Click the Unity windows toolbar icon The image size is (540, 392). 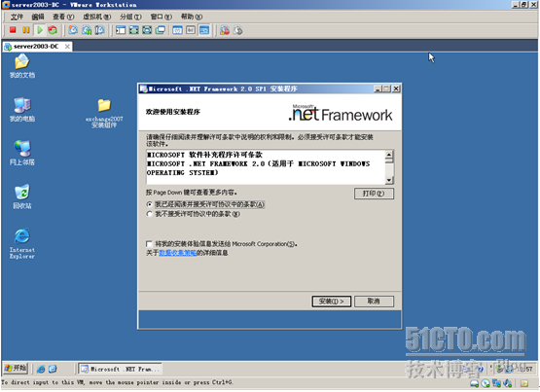point(161,30)
